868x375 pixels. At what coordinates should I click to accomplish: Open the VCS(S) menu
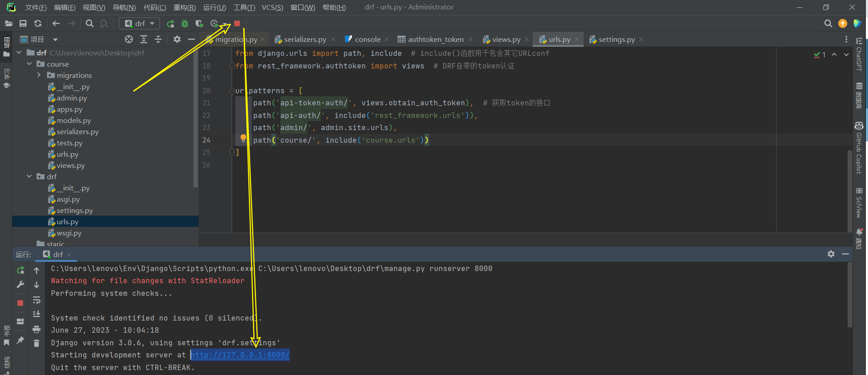click(x=272, y=7)
